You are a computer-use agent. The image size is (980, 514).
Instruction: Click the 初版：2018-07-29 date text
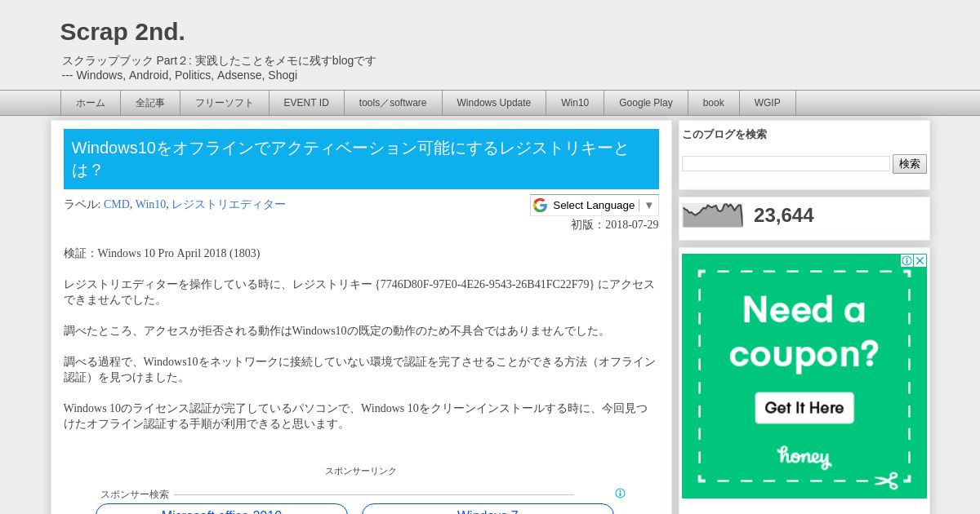(x=614, y=225)
